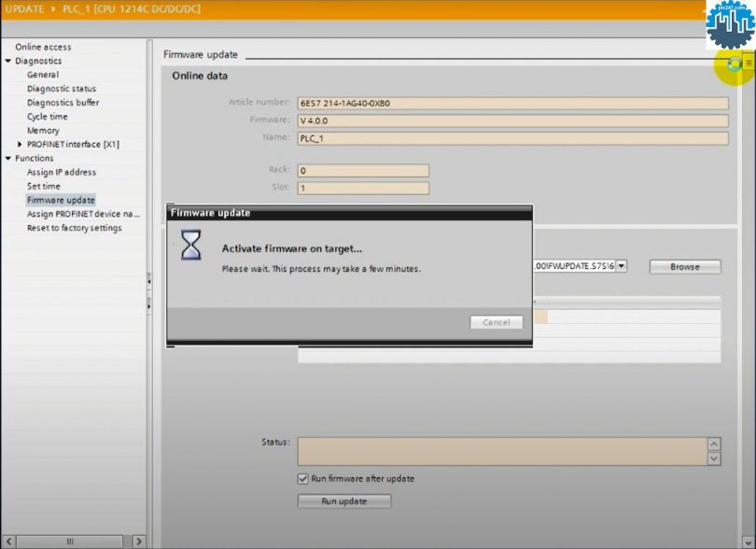
Task: Click the left splitter collapse arrow
Action: [x=149, y=281]
